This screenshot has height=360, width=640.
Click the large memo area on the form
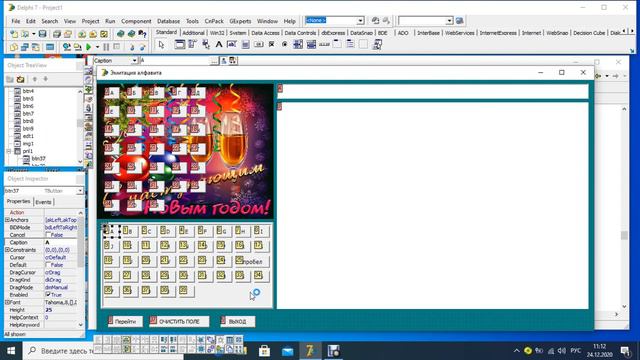coord(433,205)
